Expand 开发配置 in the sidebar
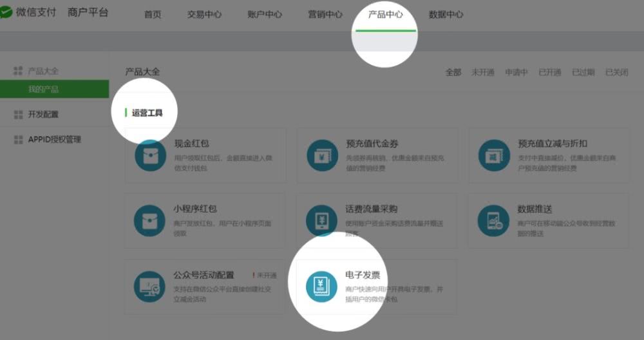Viewport: 644px width, 340px height. [x=43, y=114]
